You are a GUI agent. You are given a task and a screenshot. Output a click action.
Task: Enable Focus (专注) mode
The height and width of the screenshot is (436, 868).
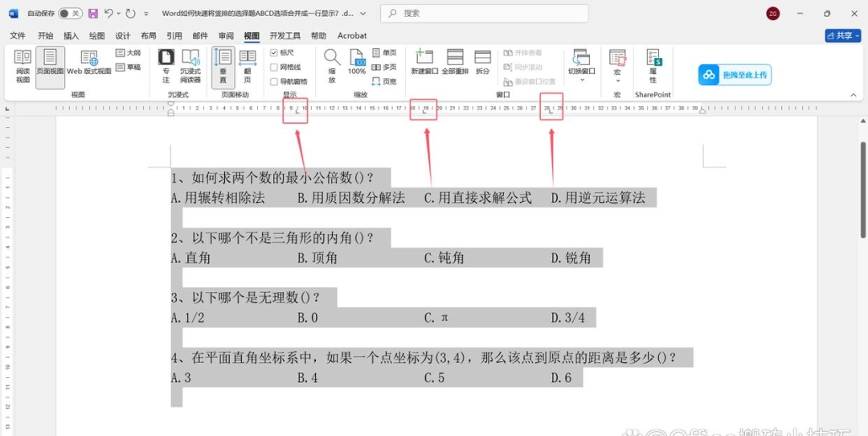point(166,66)
